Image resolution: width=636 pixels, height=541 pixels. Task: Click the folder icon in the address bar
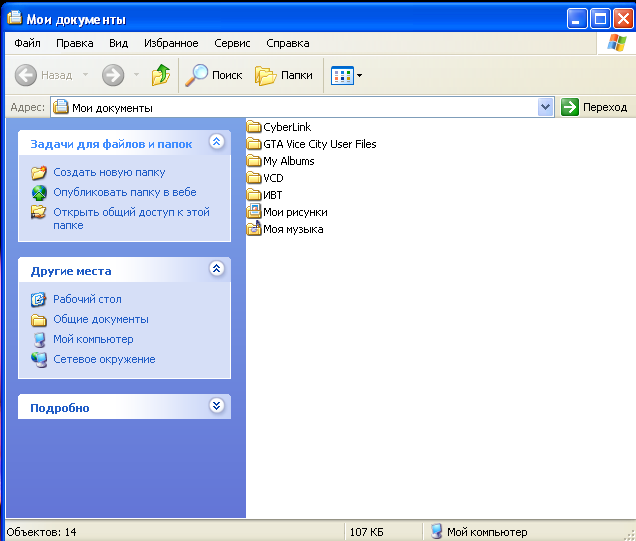[61, 107]
